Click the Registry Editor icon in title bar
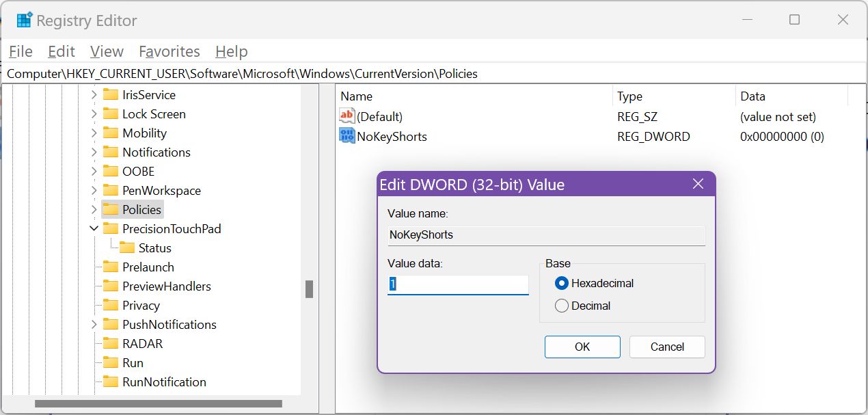The image size is (868, 415). (x=25, y=20)
